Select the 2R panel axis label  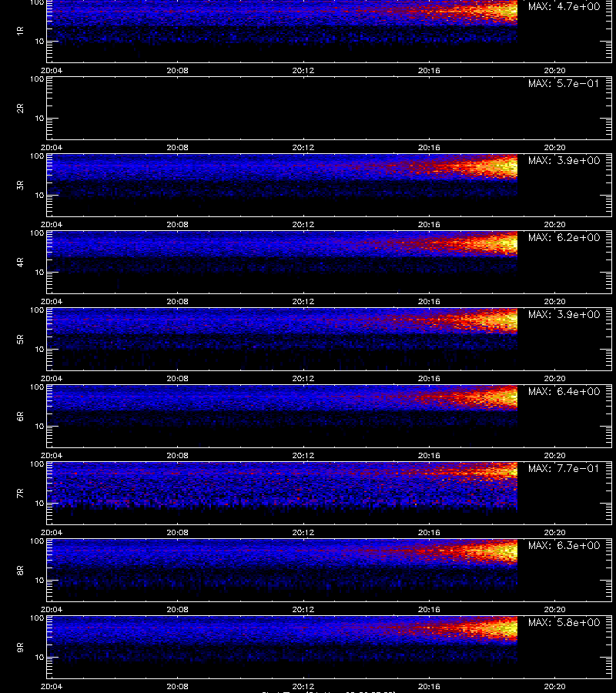click(x=20, y=109)
